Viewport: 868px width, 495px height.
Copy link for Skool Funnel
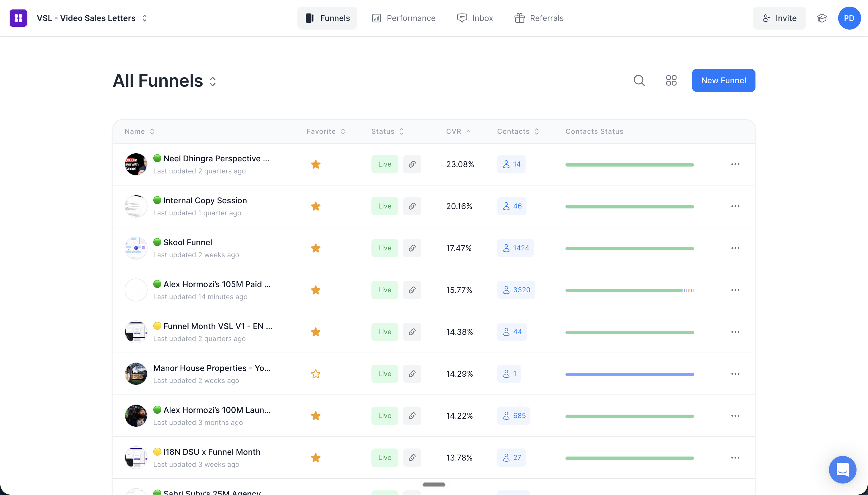(x=412, y=248)
